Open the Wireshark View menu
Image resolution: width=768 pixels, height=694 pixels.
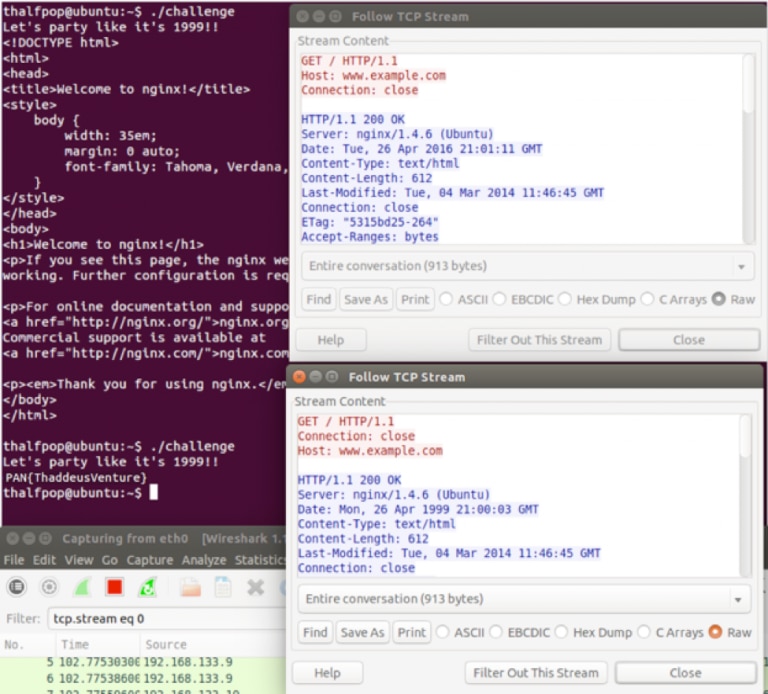[x=79, y=560]
